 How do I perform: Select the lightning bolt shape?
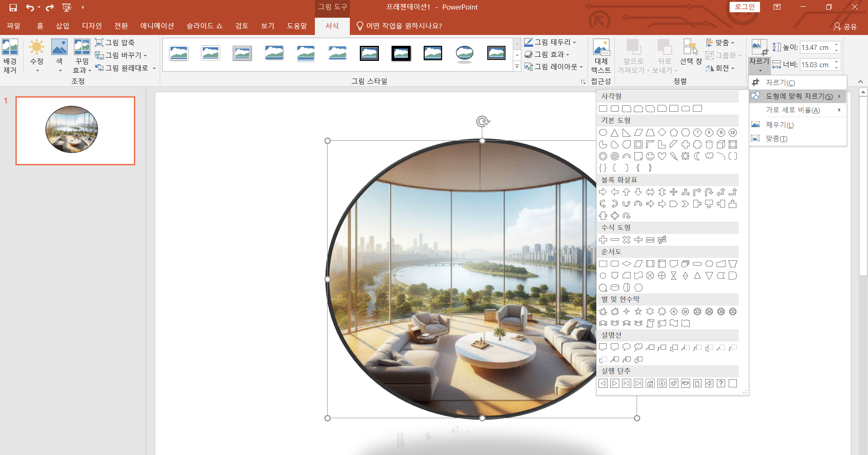point(674,156)
